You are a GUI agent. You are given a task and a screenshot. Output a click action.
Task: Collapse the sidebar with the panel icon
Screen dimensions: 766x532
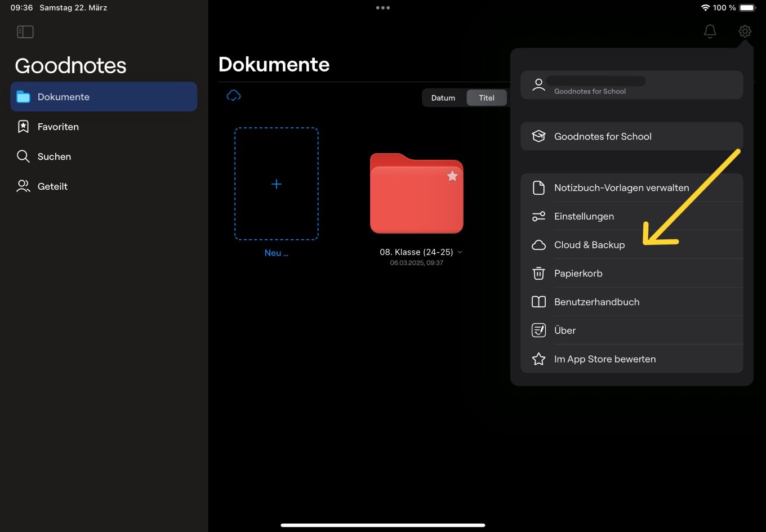click(25, 32)
